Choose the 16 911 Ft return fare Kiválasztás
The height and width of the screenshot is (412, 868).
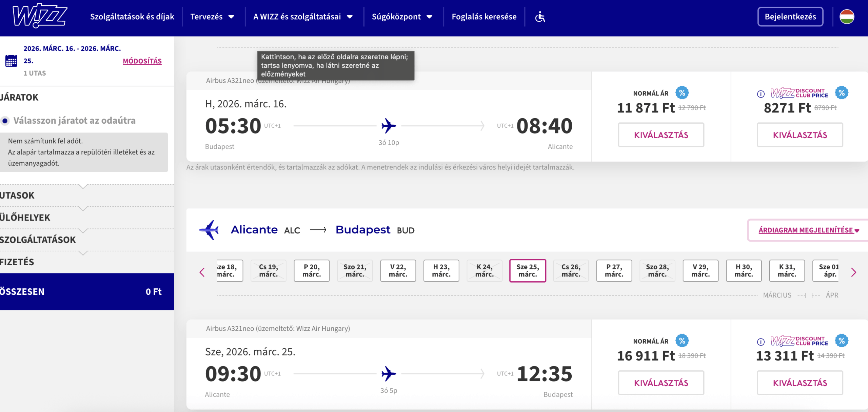(x=661, y=383)
